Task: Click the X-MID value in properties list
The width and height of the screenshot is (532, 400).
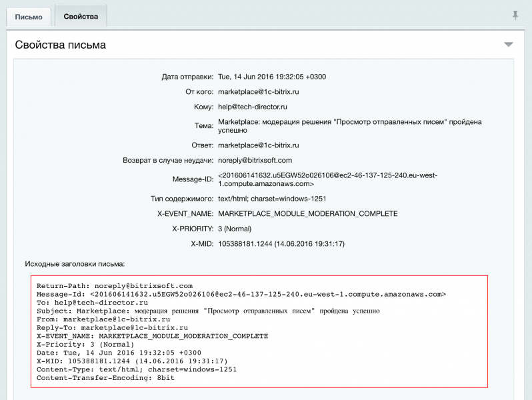Action: tap(281, 244)
